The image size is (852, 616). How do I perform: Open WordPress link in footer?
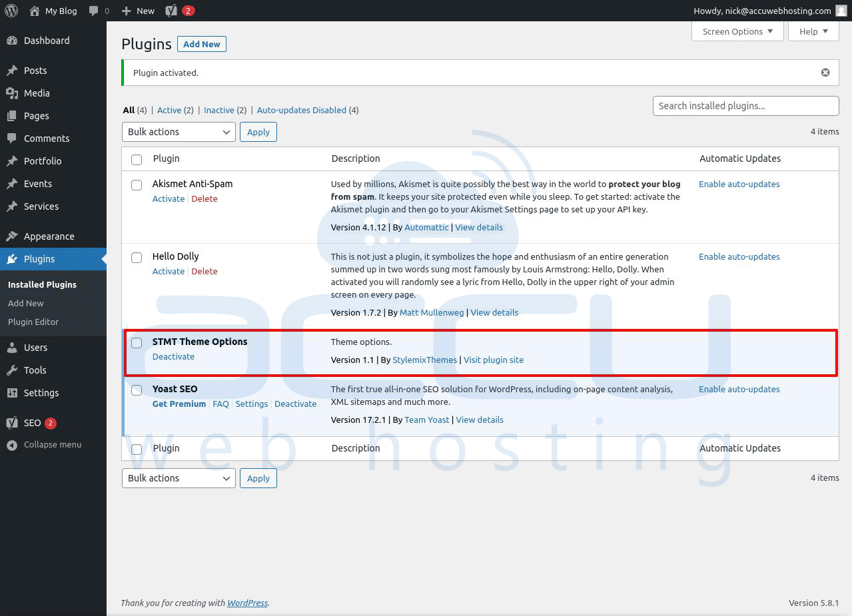click(x=247, y=603)
